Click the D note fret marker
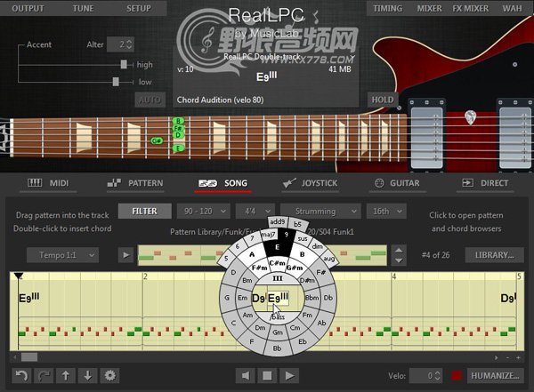534x392 pixels. click(x=178, y=135)
